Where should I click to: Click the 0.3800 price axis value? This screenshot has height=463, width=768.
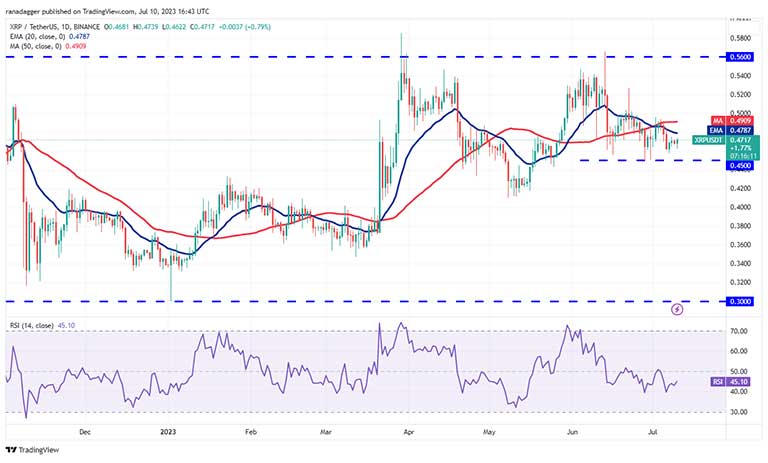[740, 226]
